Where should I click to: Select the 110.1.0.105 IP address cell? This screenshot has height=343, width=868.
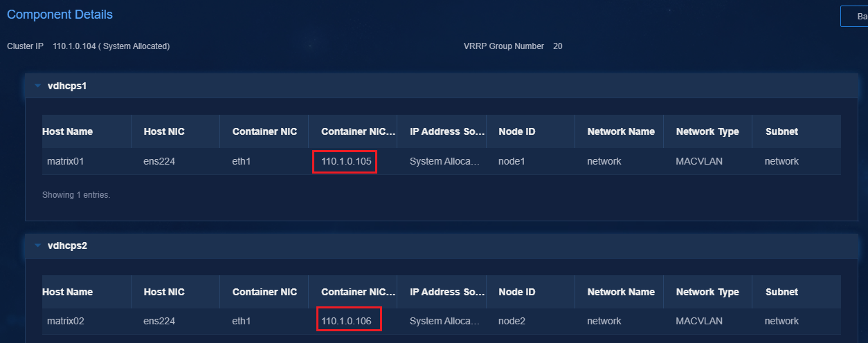346,161
